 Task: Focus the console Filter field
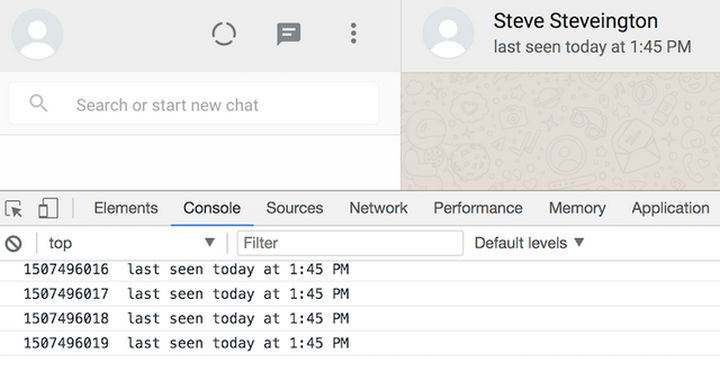click(350, 243)
